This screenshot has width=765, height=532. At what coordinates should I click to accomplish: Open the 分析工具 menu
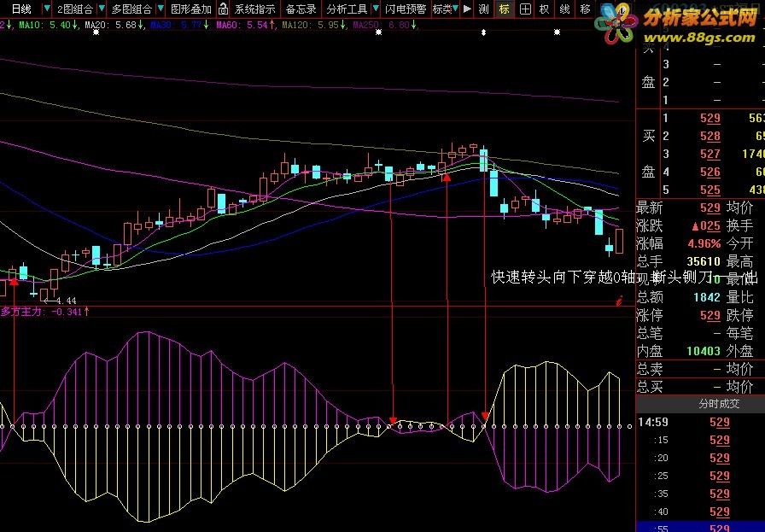(347, 9)
